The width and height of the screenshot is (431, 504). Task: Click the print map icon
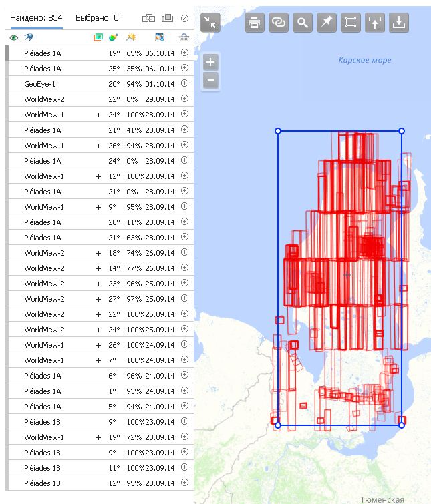point(254,23)
